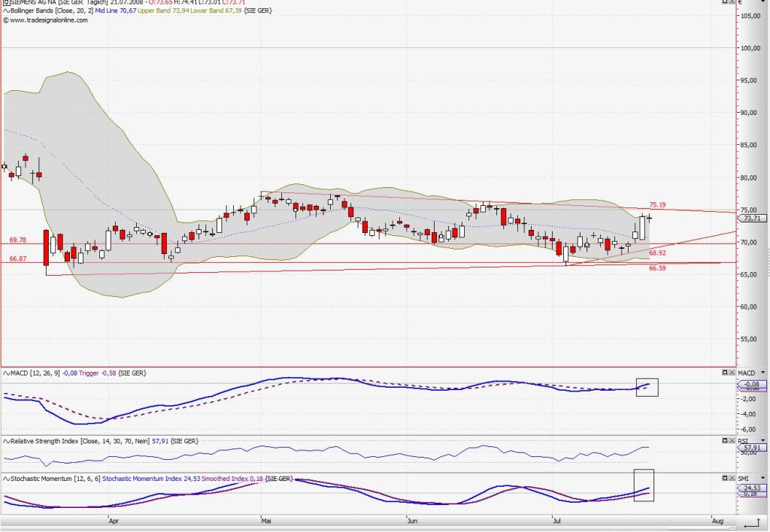Screen dimensions: 770x532
Task: Click the 75.19 trendline price label
Action: tap(657, 205)
